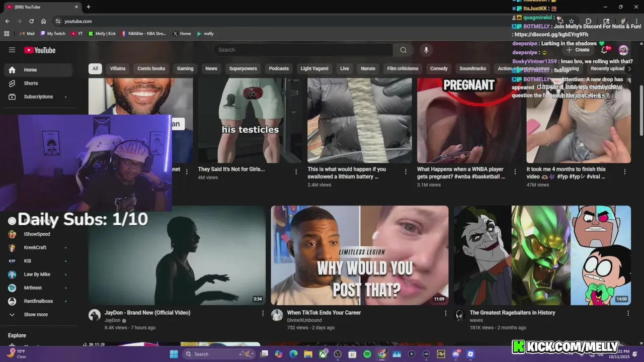Select the Podcasts chip
Image resolution: width=644 pixels, height=362 pixels.
tap(279, 68)
